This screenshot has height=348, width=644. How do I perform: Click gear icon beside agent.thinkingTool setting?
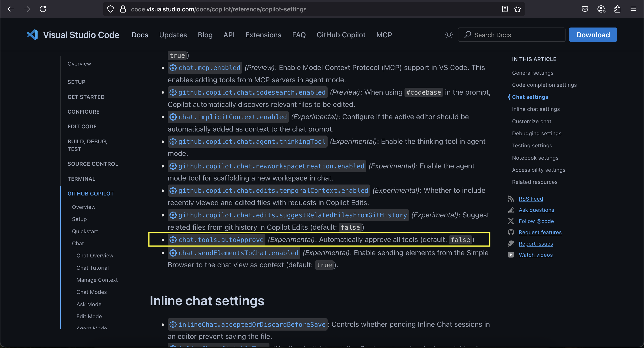(x=173, y=142)
